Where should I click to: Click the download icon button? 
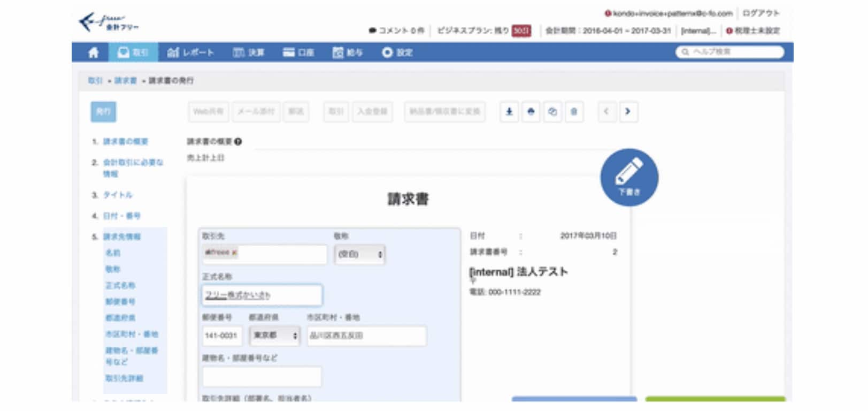(509, 111)
